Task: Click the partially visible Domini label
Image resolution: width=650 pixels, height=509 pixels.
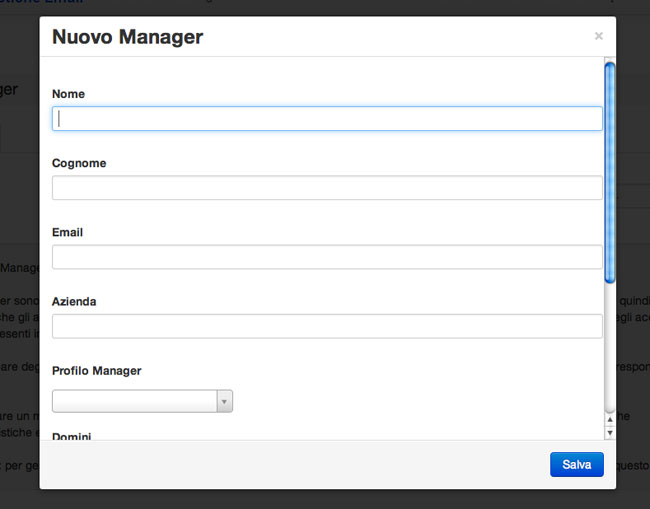Action: [x=72, y=436]
